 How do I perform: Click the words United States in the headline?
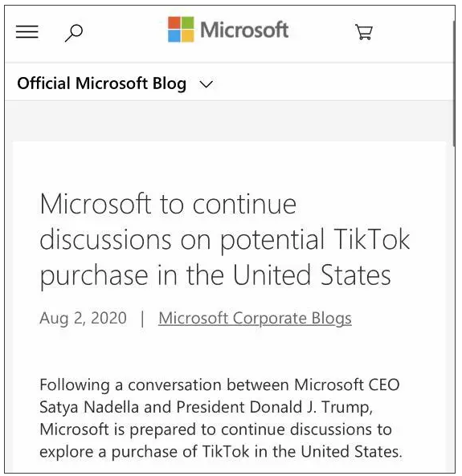pyautogui.click(x=312, y=275)
